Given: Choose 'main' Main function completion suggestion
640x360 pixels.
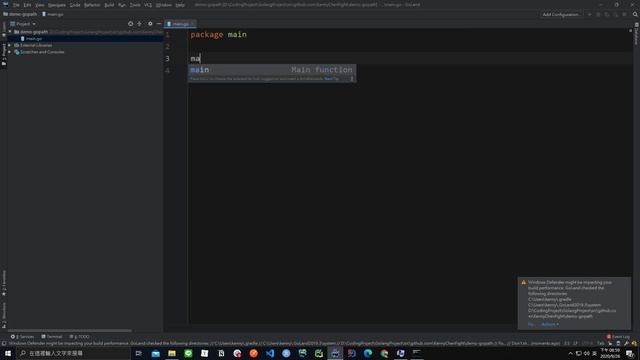Looking at the screenshot, I should pyautogui.click(x=271, y=70).
